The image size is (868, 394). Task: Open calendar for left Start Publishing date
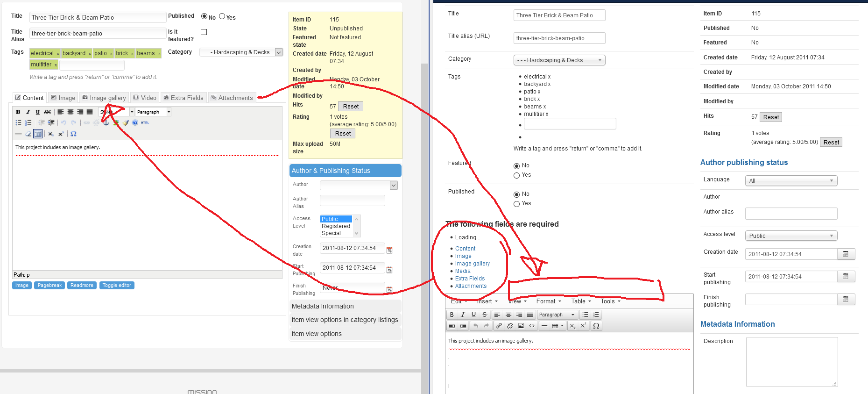click(389, 270)
